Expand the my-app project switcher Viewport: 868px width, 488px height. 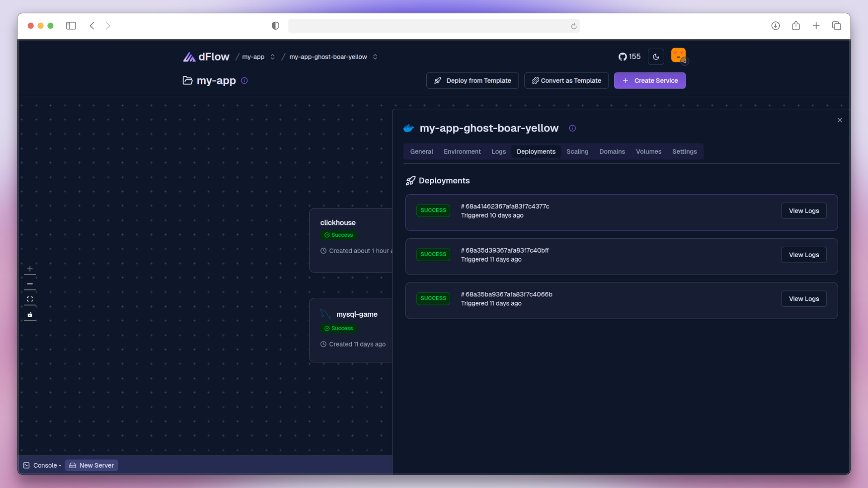(273, 57)
